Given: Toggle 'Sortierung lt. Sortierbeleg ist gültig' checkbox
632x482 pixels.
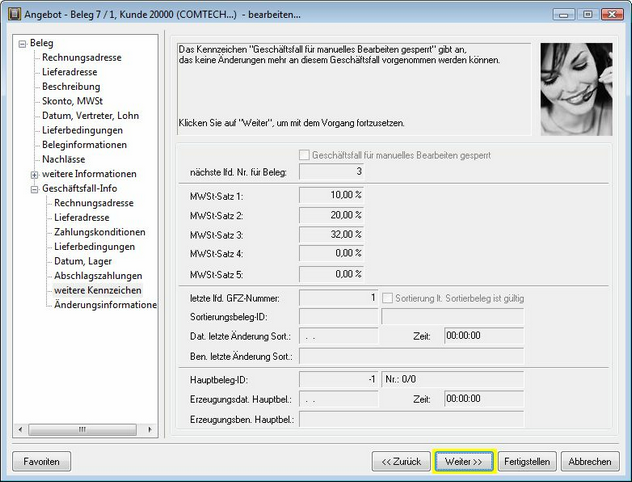Looking at the screenshot, I should 388,298.
